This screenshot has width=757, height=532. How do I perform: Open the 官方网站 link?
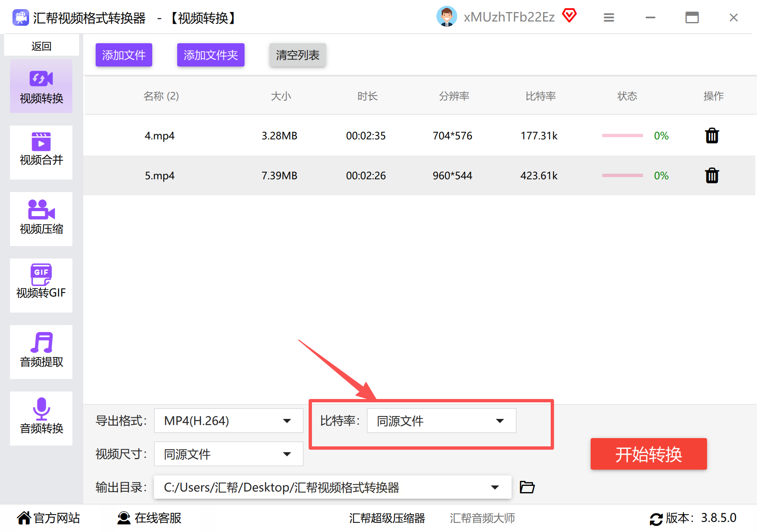(x=48, y=518)
